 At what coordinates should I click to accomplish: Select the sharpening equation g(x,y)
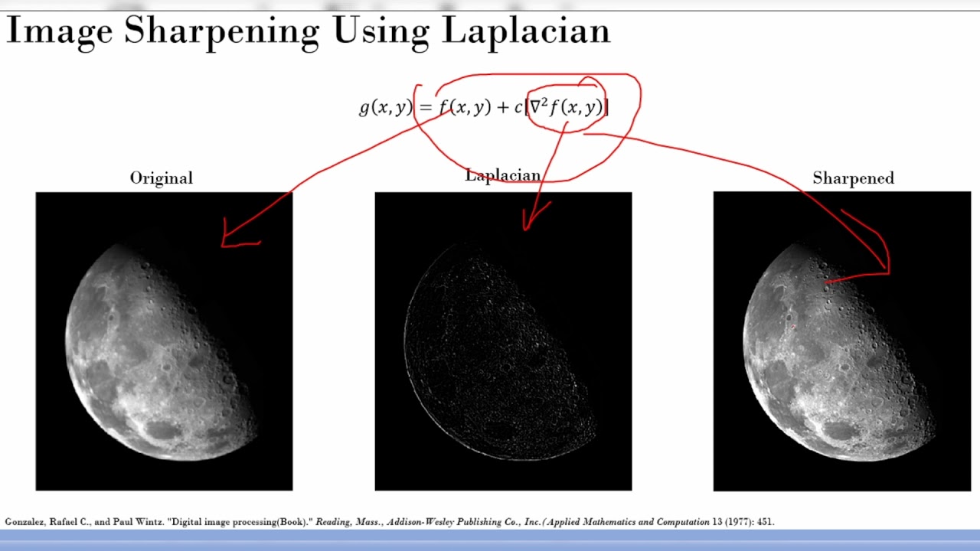pos(484,107)
